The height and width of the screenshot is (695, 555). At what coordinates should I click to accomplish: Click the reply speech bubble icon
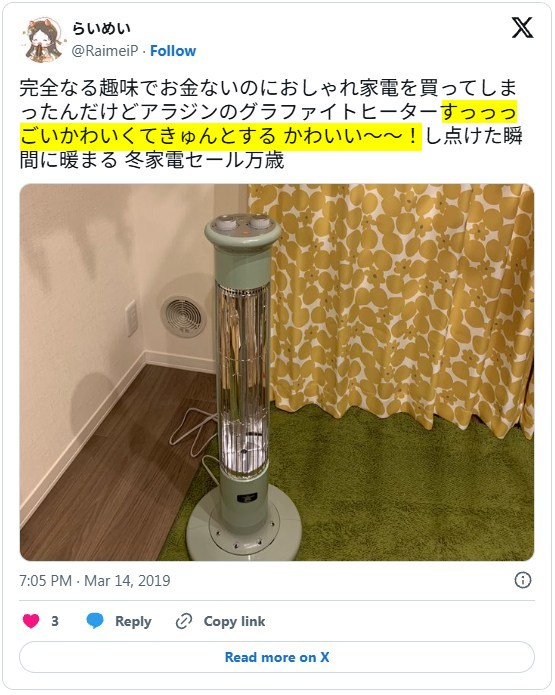tap(95, 621)
